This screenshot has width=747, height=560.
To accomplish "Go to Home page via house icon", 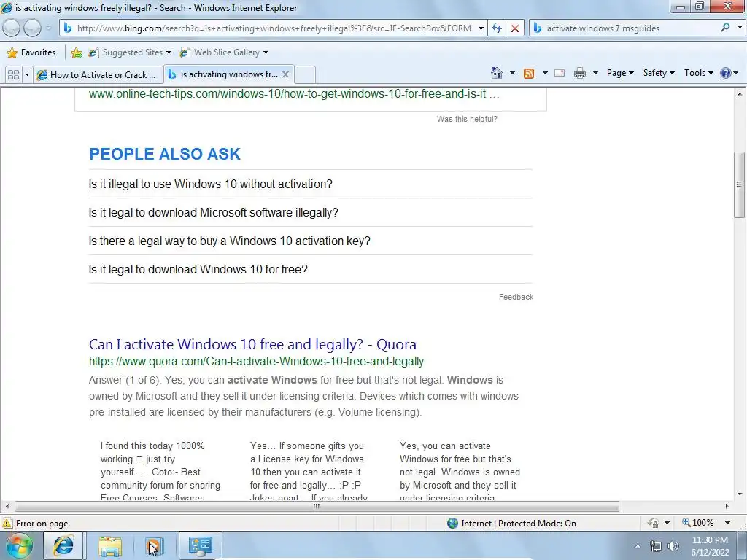I will 496,73.
